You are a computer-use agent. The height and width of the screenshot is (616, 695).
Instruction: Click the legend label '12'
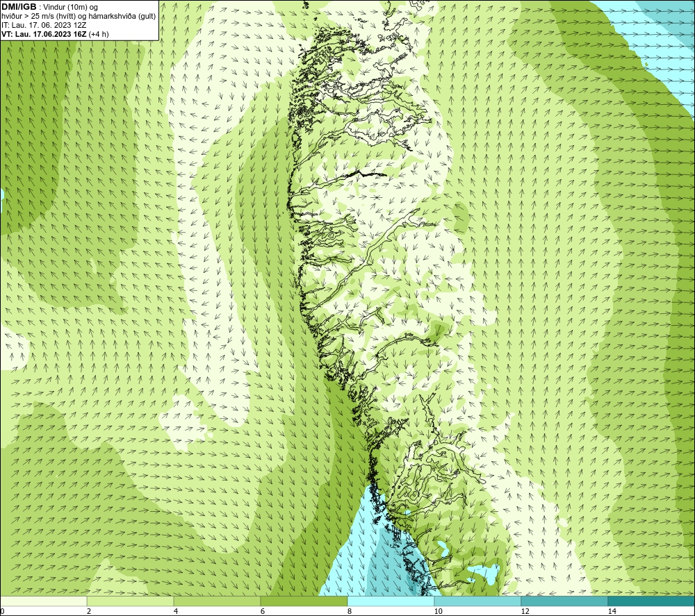coord(525,612)
